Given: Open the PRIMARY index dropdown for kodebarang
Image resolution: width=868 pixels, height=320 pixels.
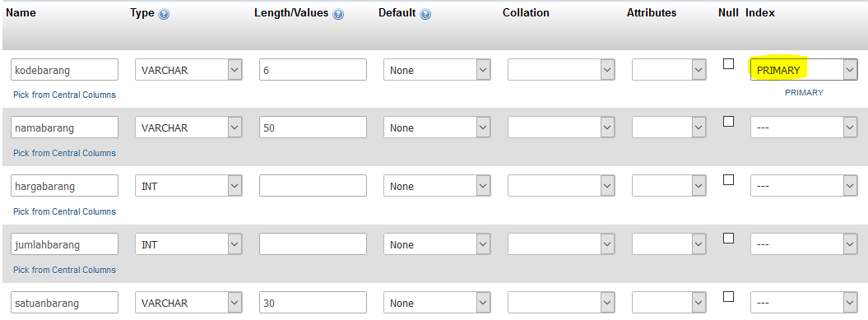Looking at the screenshot, I should (x=804, y=70).
